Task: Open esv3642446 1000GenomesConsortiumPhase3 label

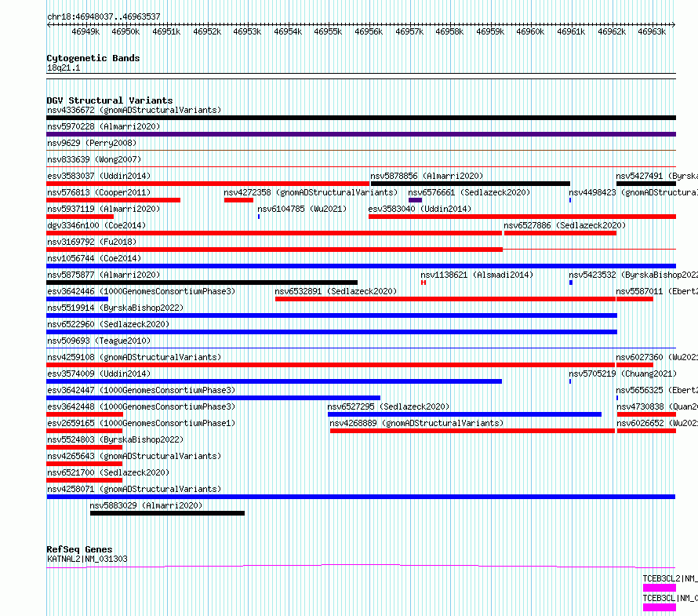Action: pyautogui.click(x=141, y=291)
